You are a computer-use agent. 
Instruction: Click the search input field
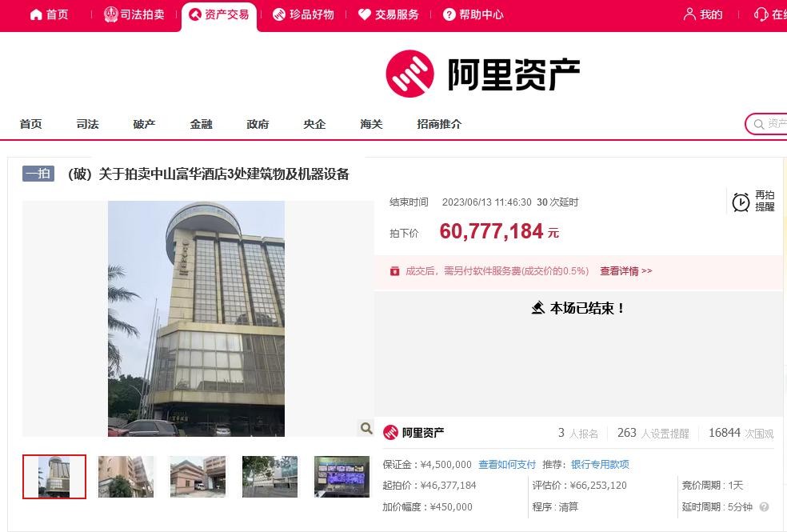tap(772, 124)
